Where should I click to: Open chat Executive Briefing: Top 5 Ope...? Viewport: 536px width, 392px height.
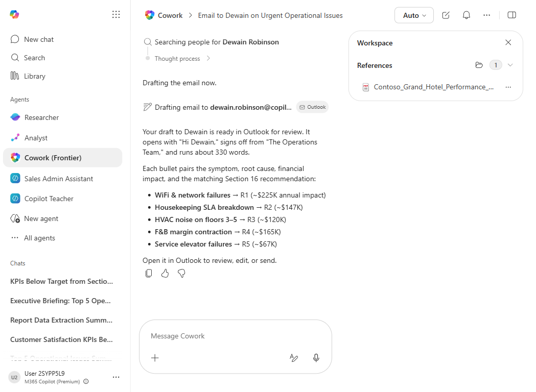60,301
